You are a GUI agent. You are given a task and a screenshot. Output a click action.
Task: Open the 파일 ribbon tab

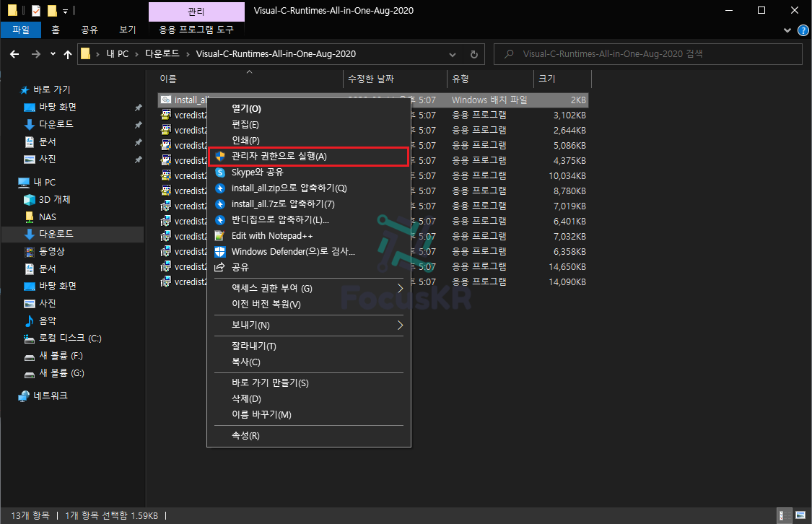[21, 30]
